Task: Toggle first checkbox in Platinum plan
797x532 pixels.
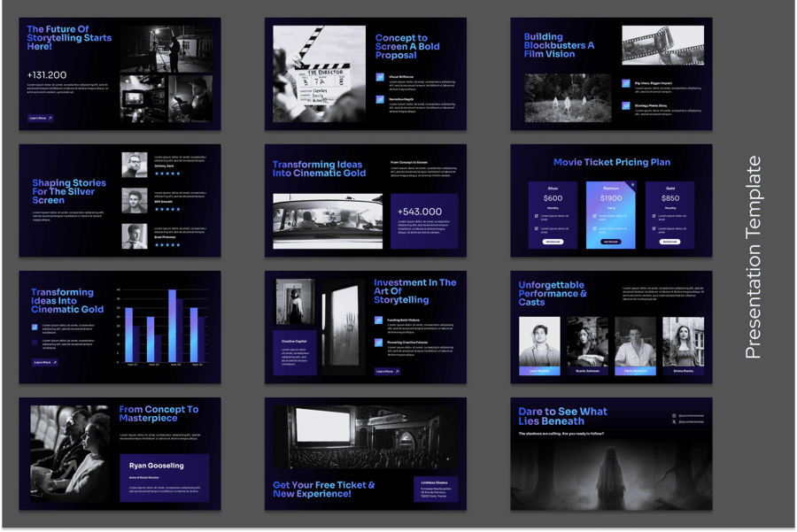Action: 595,216
